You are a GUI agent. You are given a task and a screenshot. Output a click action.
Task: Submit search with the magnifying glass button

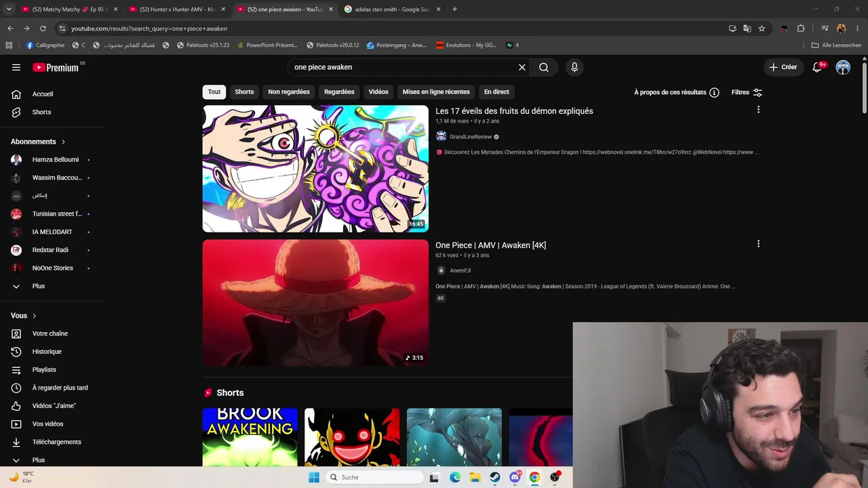544,67
